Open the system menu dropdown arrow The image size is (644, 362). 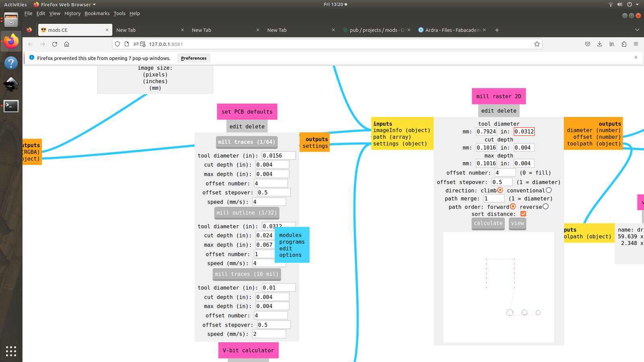637,4
